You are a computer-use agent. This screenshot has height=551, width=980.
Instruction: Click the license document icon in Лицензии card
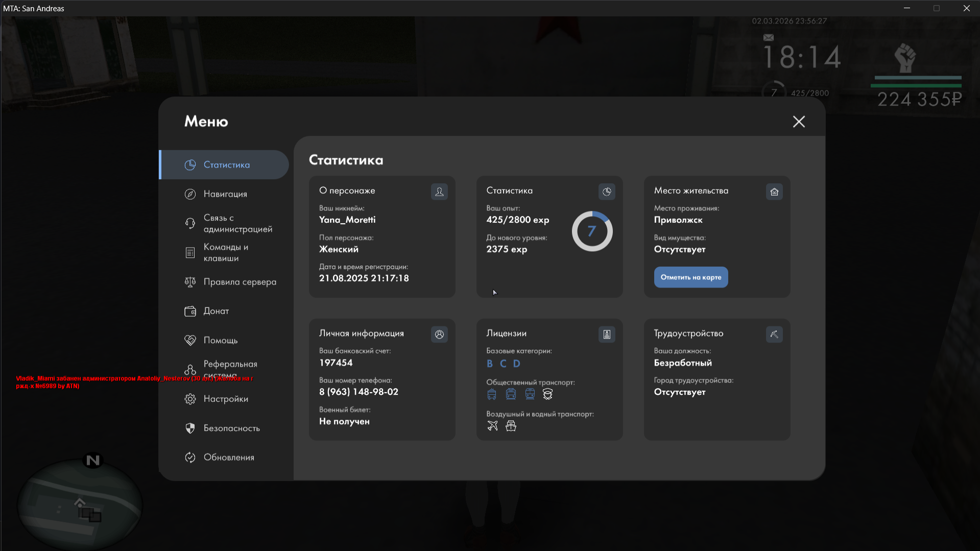point(607,334)
